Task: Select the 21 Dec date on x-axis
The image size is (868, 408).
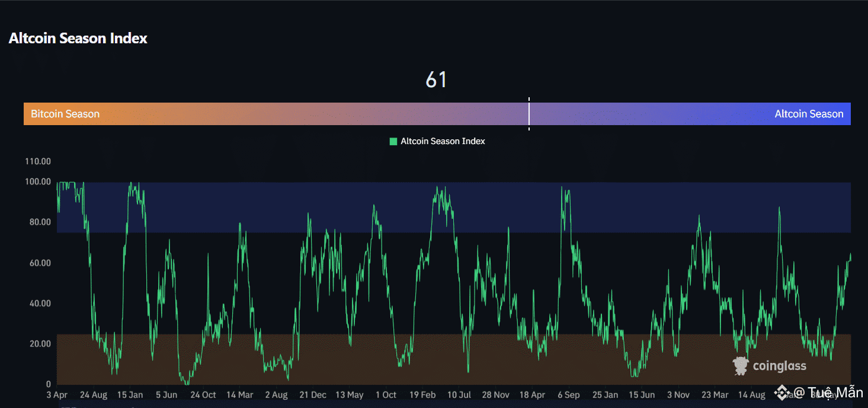Action: (313, 395)
